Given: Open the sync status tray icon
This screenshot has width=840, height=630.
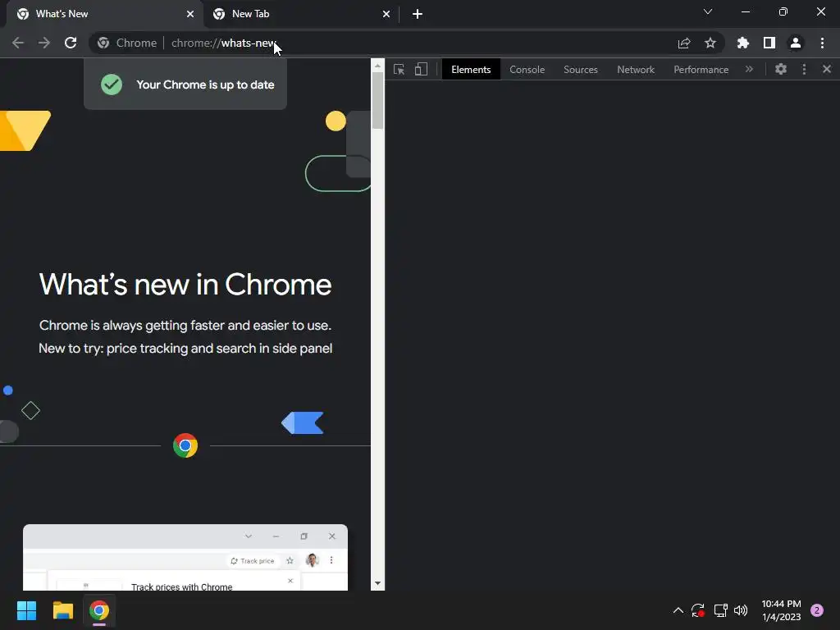Looking at the screenshot, I should pyautogui.click(x=697, y=610).
